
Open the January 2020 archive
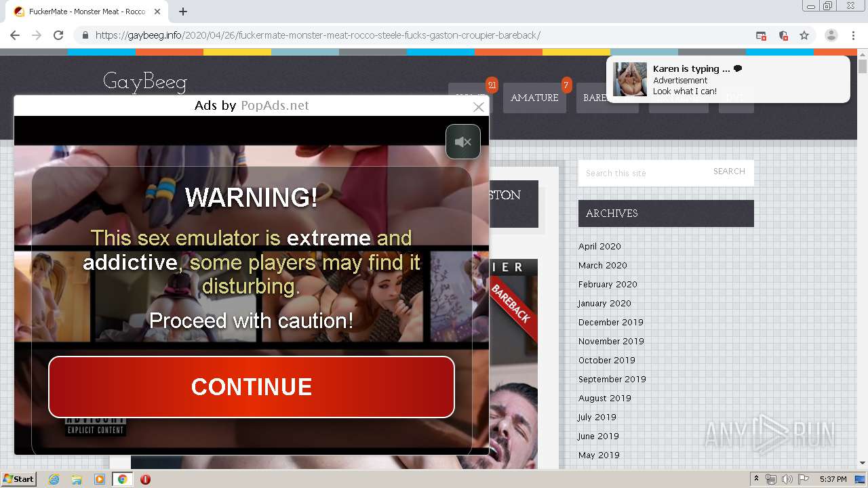click(x=605, y=303)
